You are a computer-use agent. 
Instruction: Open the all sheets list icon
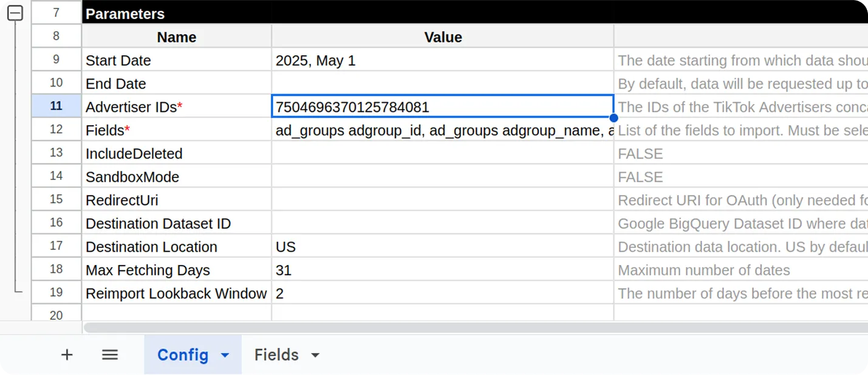click(110, 355)
